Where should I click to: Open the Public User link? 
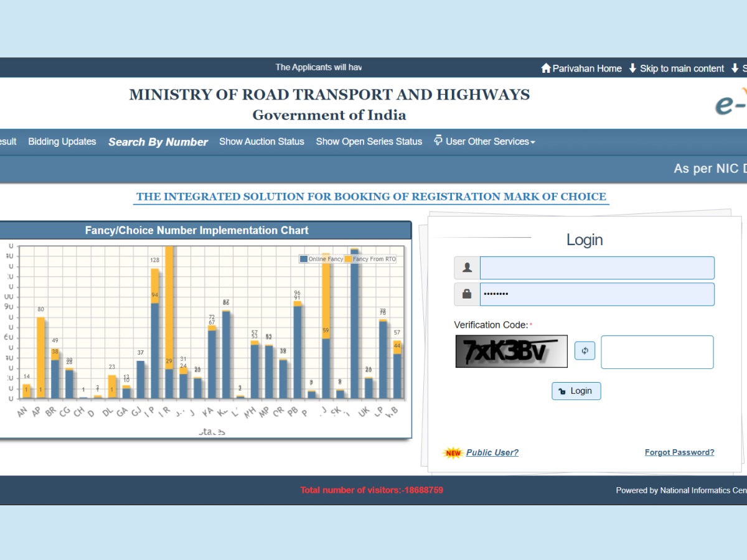coord(492,452)
